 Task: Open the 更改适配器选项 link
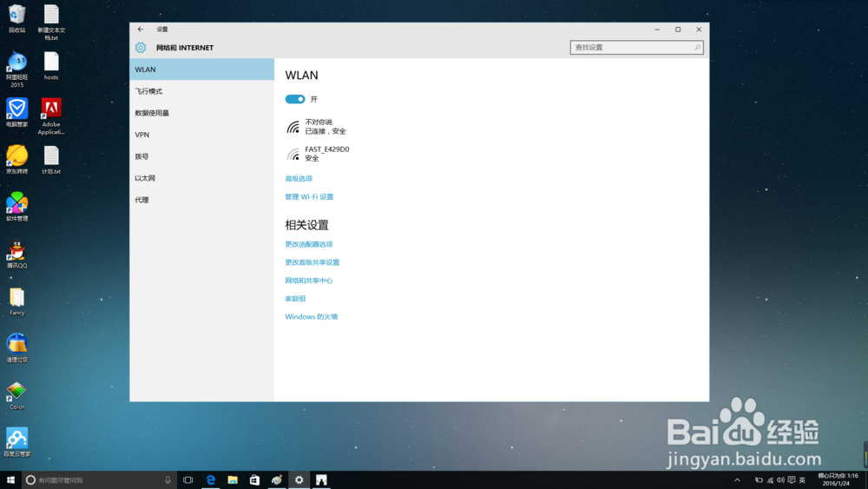[309, 244]
